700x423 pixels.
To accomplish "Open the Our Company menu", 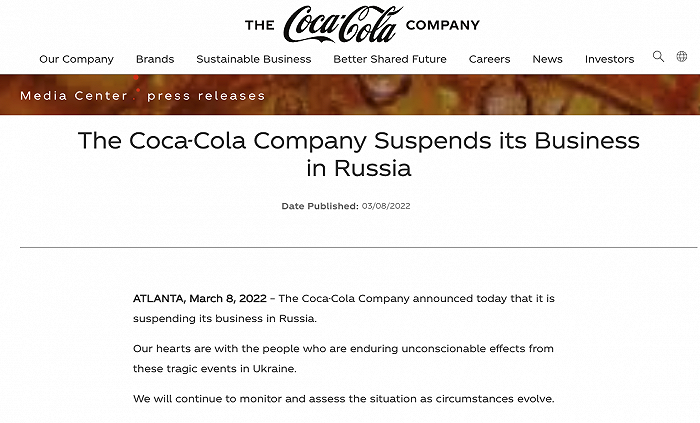I will [x=76, y=59].
